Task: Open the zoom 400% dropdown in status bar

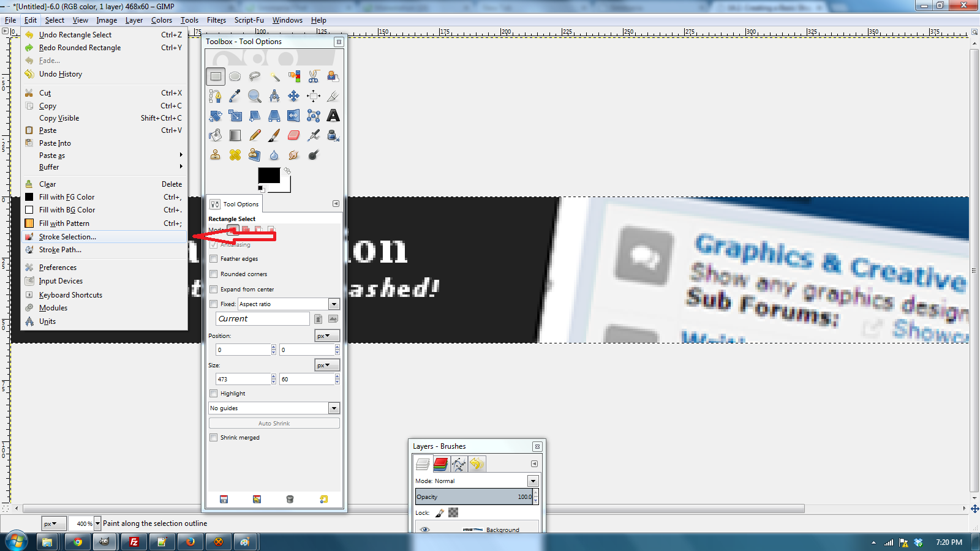Action: [x=97, y=523]
